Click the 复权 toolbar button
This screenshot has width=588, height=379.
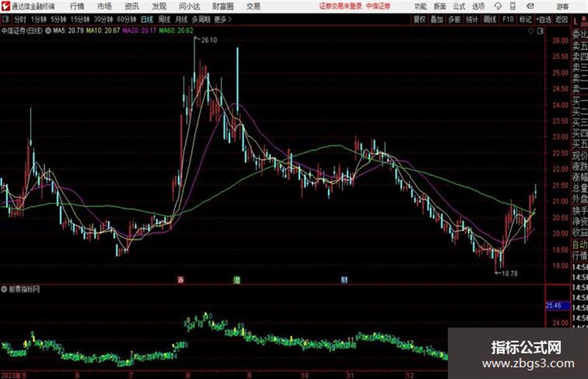(x=419, y=19)
